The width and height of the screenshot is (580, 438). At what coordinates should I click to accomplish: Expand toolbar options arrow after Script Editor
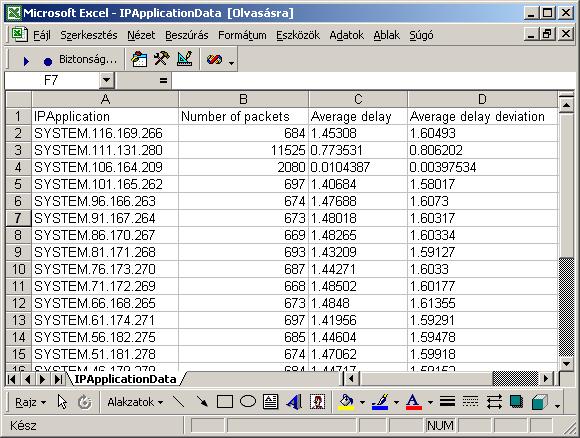(x=232, y=63)
